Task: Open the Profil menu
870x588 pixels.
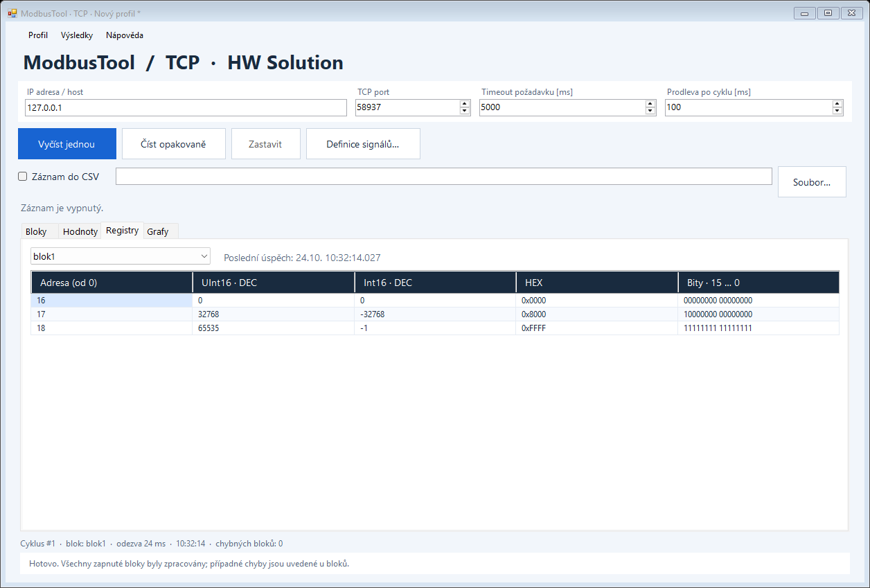Action: [x=38, y=35]
